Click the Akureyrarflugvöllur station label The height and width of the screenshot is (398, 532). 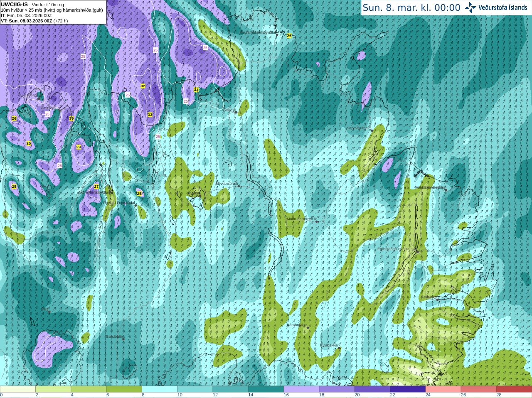click(x=96, y=192)
